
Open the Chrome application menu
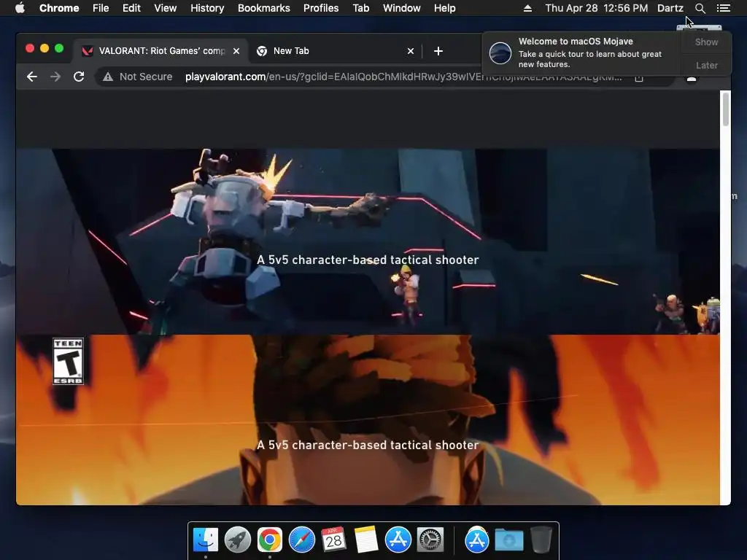pos(59,8)
